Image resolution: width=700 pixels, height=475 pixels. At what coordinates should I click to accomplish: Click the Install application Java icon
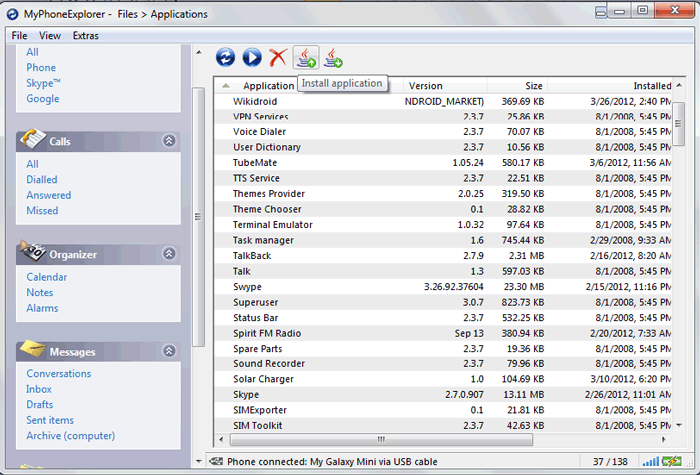[306, 58]
